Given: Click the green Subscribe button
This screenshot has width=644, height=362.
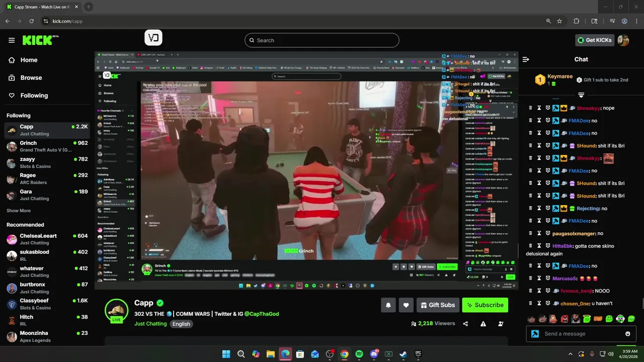Looking at the screenshot, I should 485,305.
